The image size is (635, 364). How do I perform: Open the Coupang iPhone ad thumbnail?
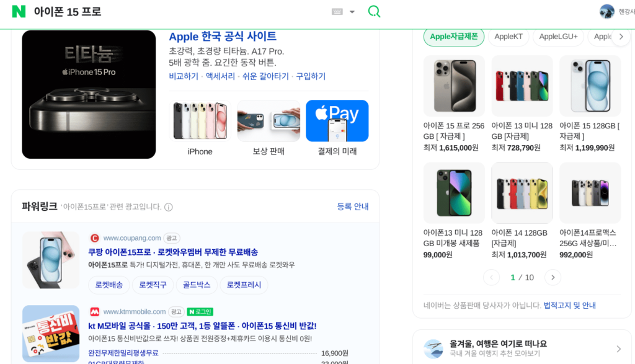click(x=51, y=260)
